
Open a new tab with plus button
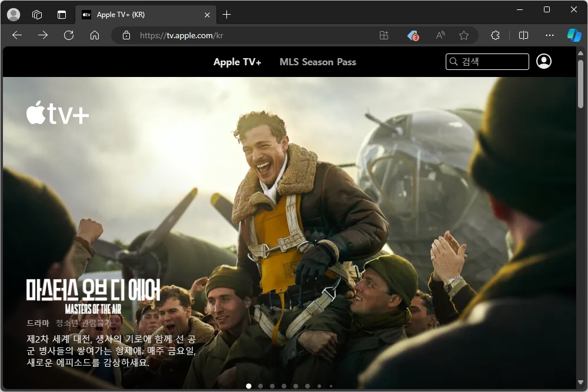226,15
